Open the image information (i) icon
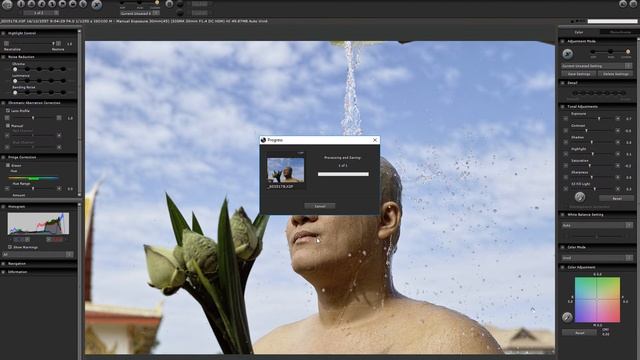 21,4
